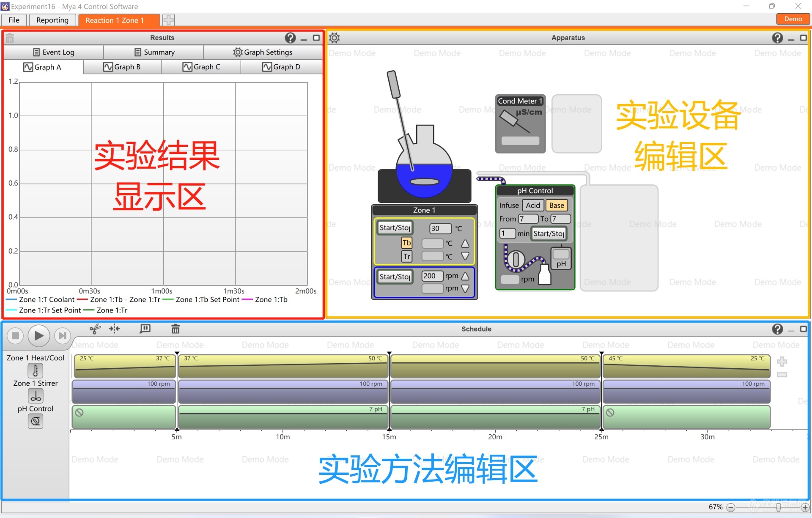This screenshot has width=812, height=518.
Task: Open the Reporting menu
Action: coord(52,19)
